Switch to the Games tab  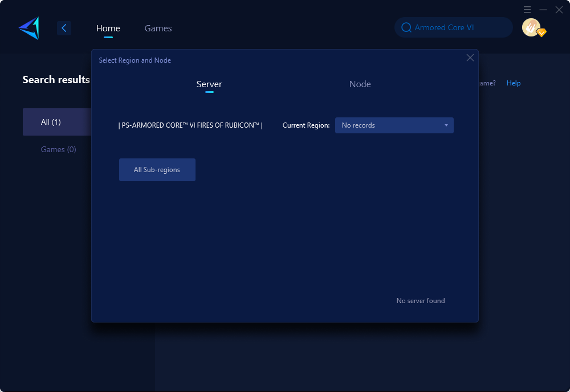(158, 28)
